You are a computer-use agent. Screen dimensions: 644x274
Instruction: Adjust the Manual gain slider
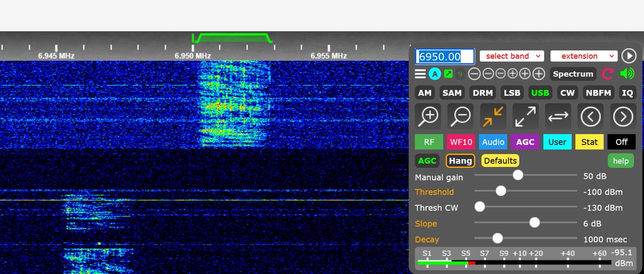coord(526,175)
